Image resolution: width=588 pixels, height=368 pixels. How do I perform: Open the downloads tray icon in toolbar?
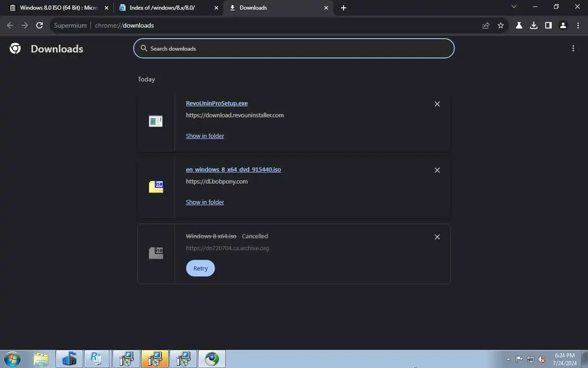click(x=534, y=25)
